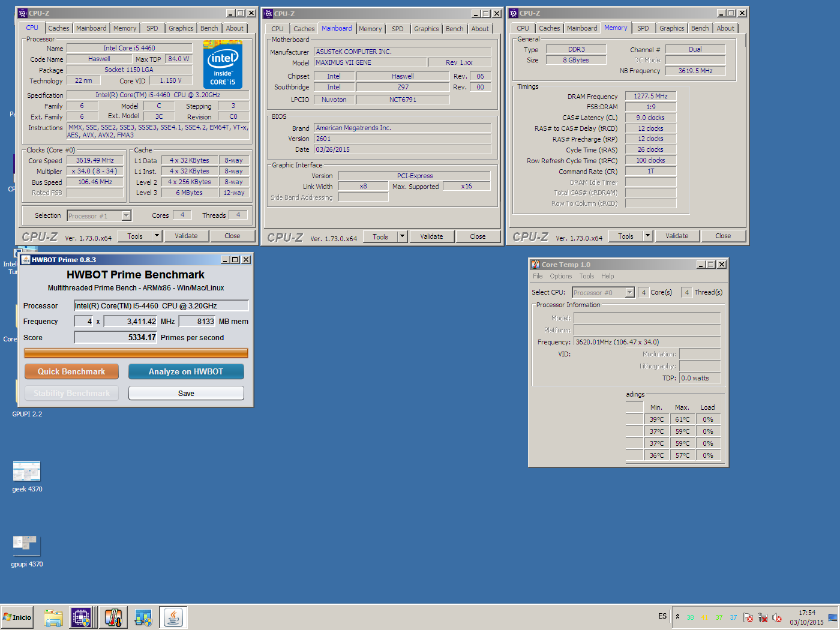Click Core Temp title bar icon

(x=536, y=265)
